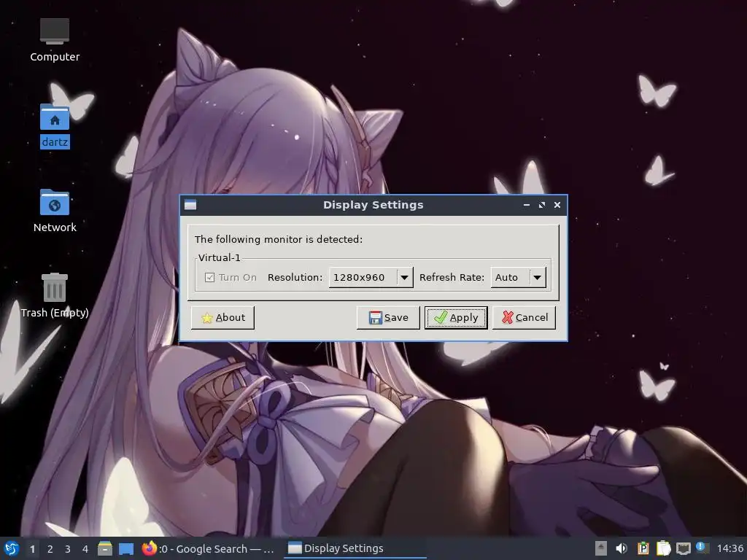Open the P clipboard manager tray icon
This screenshot has width=747, height=560.
(x=643, y=548)
